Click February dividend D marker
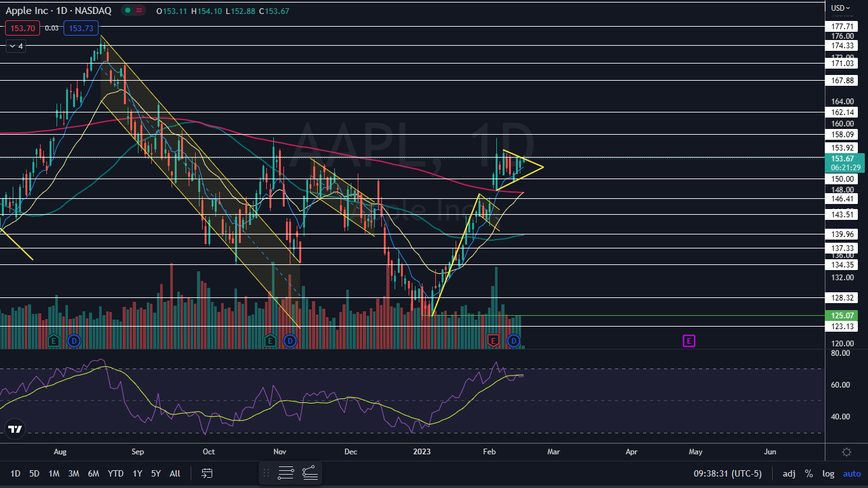 click(513, 341)
